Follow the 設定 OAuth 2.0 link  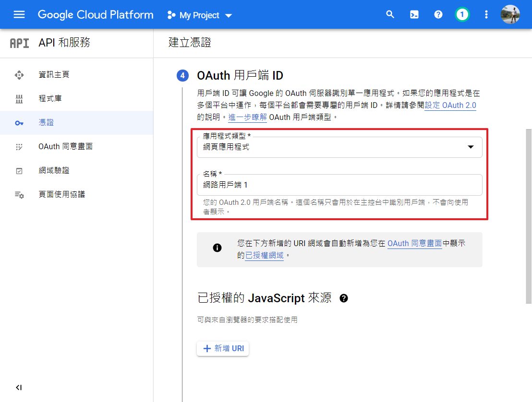pyautogui.click(x=450, y=106)
